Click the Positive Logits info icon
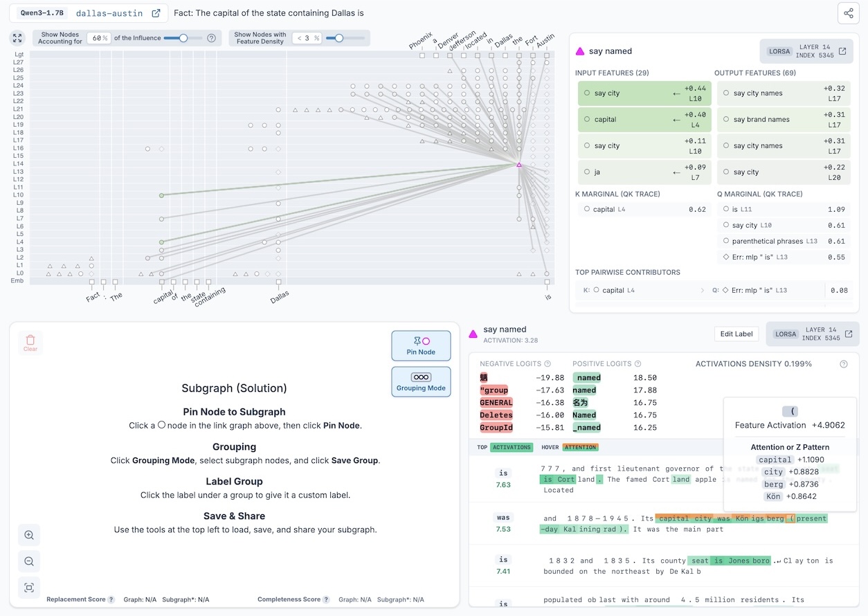 point(638,364)
